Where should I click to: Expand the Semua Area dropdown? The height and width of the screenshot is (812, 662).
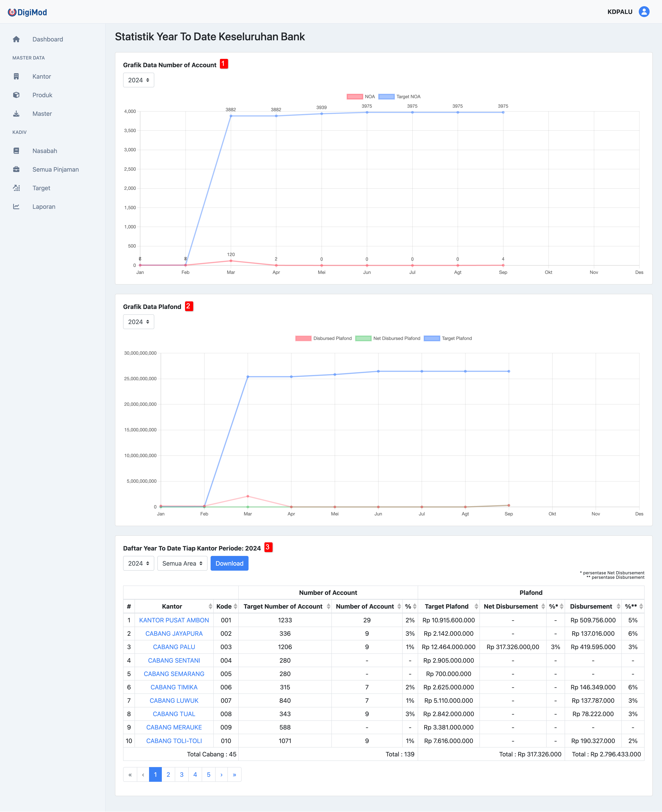[x=182, y=563]
